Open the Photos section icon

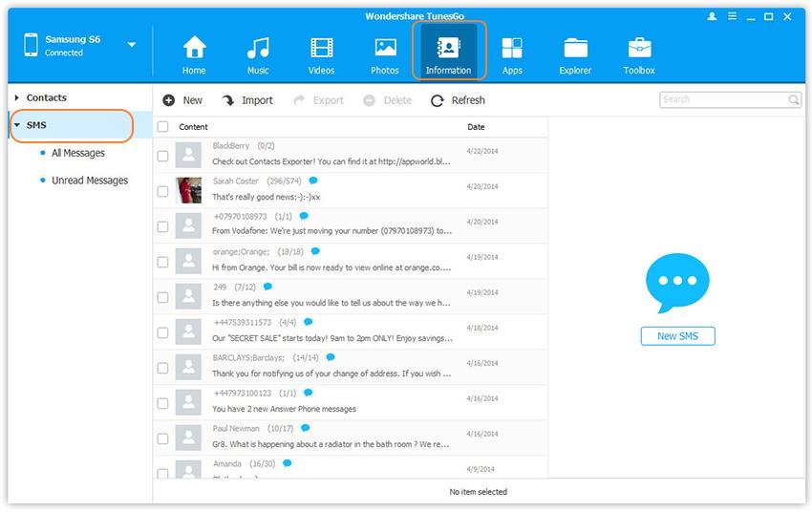click(385, 49)
